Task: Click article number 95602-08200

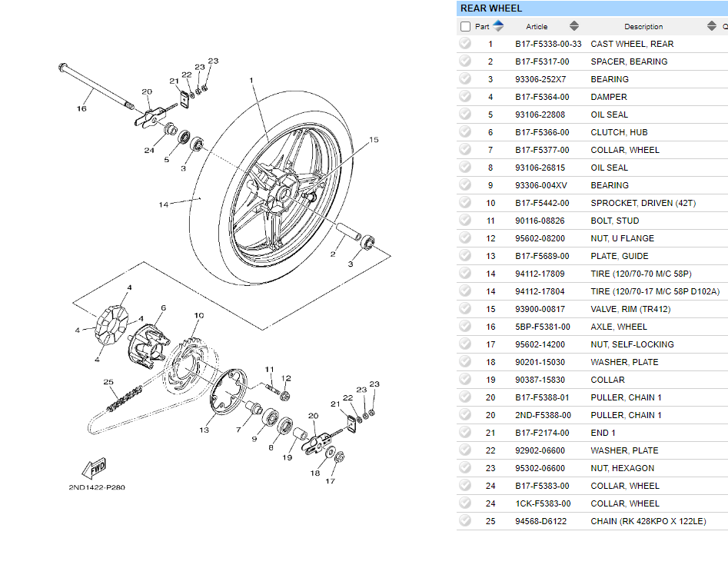Action: click(x=540, y=238)
